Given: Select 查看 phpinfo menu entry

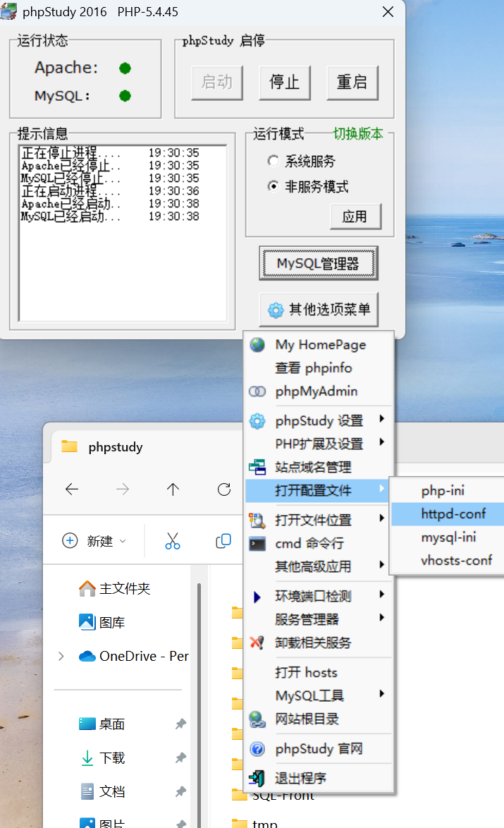Looking at the screenshot, I should coord(319,368).
